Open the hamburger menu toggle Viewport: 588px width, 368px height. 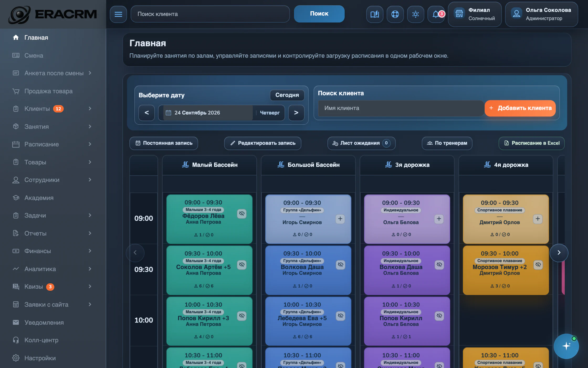pos(118,14)
